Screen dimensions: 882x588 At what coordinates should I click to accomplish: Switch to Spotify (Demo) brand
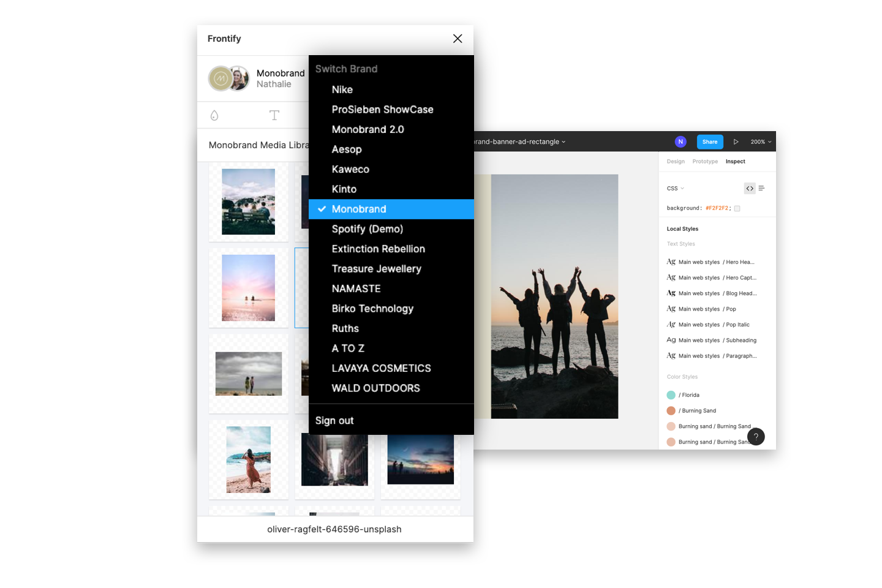tap(391, 229)
